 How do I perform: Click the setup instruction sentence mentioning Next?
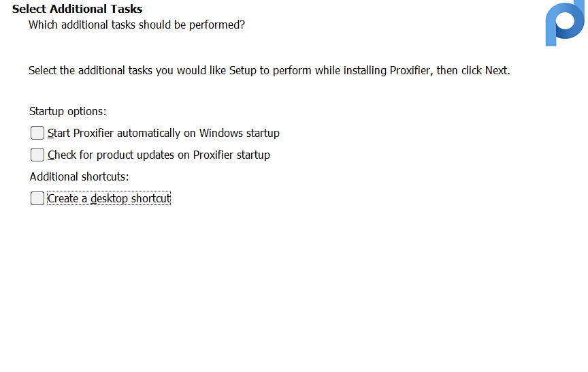269,70
